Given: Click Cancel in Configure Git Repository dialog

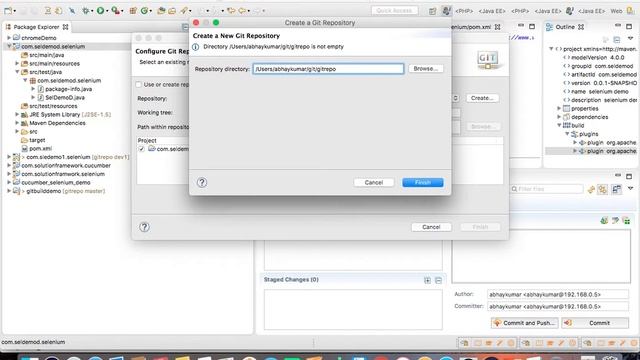Looking at the screenshot, I should (x=431, y=227).
